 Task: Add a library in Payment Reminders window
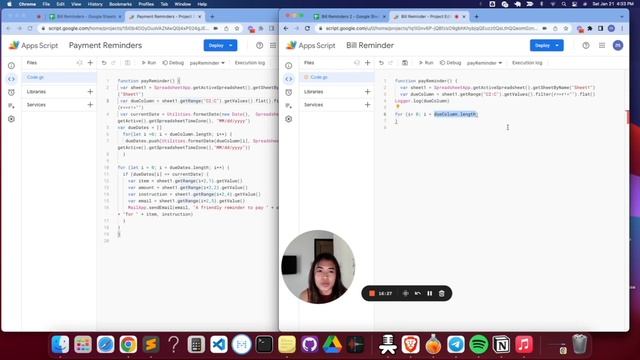pyautogui.click(x=90, y=92)
